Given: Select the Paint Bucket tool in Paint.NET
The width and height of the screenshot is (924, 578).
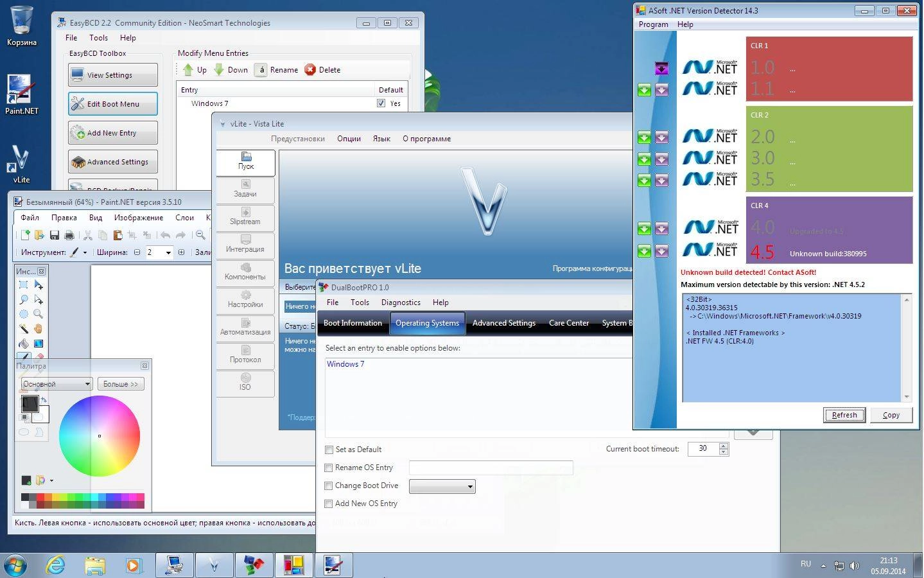Looking at the screenshot, I should (x=24, y=344).
